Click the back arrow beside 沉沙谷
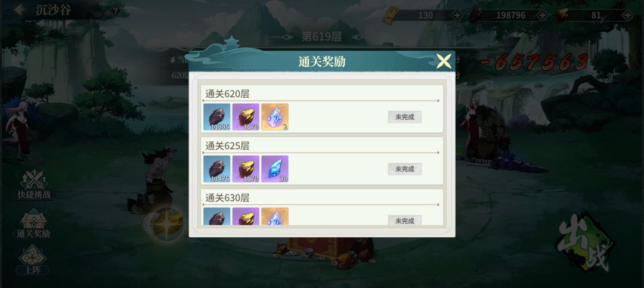 pyautogui.click(x=19, y=10)
